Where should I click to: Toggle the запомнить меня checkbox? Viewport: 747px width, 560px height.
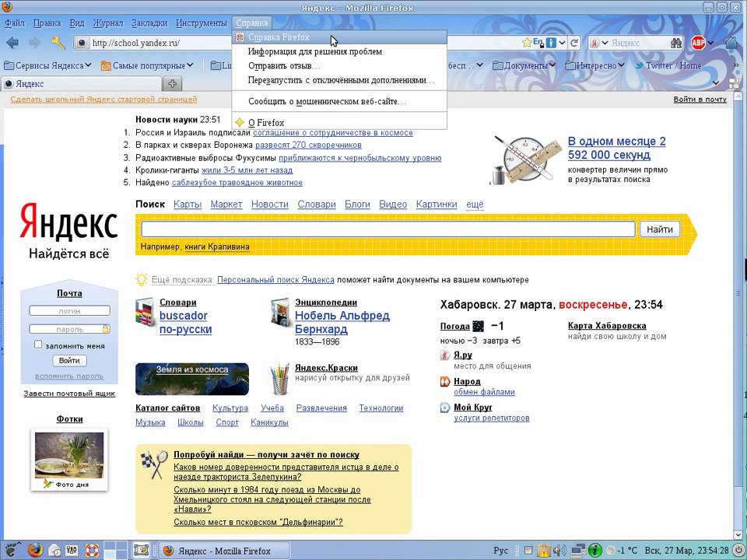pyautogui.click(x=38, y=345)
